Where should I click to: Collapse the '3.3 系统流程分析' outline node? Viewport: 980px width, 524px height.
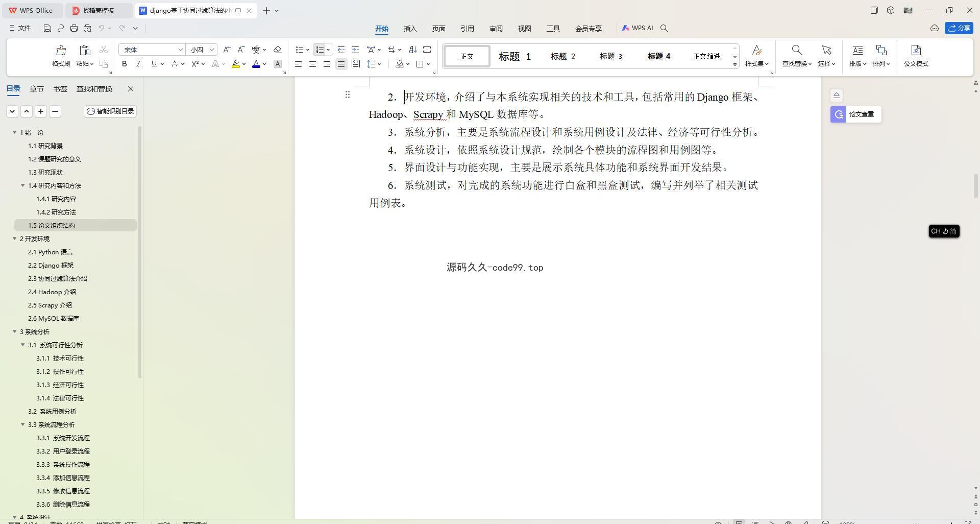[x=22, y=424]
